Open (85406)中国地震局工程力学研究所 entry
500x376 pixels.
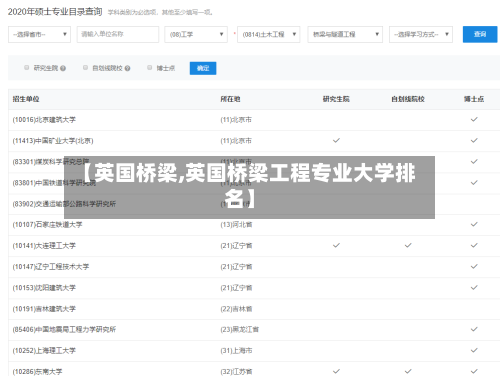64,330
